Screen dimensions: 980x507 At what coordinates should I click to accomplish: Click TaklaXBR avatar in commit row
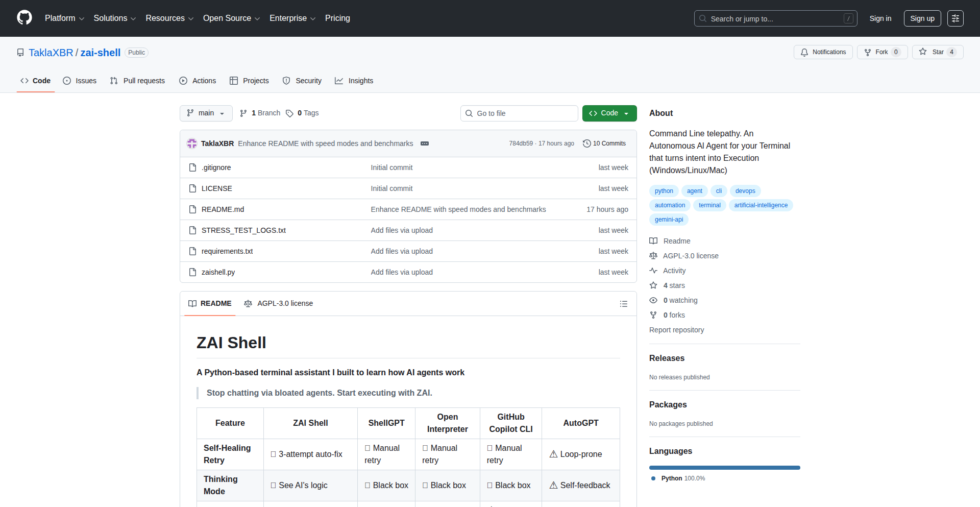[192, 143]
